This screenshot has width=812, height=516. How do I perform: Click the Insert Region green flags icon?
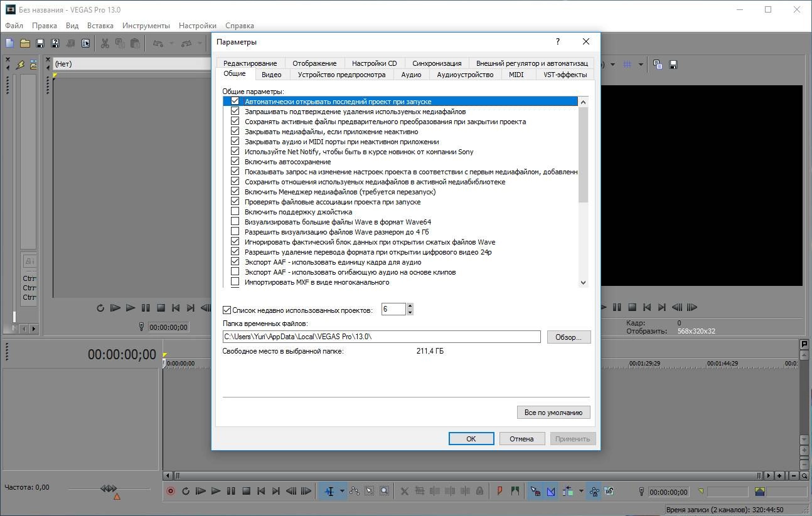click(x=515, y=492)
